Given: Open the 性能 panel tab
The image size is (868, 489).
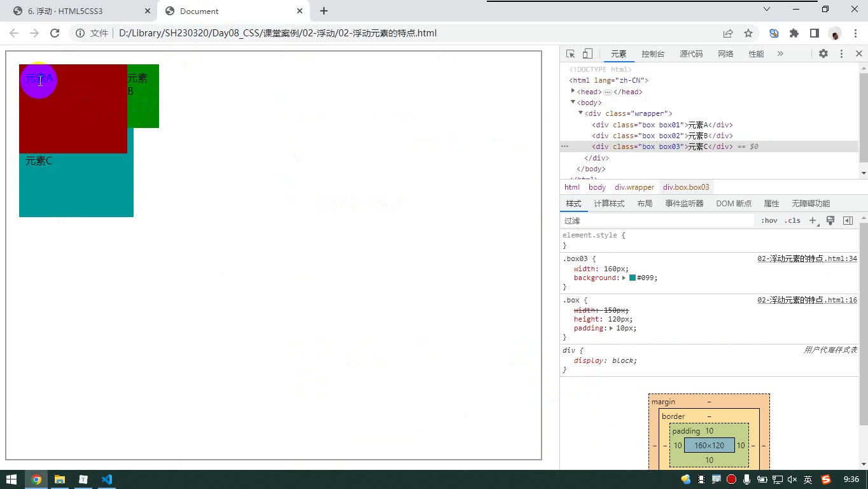Looking at the screenshot, I should (x=756, y=54).
